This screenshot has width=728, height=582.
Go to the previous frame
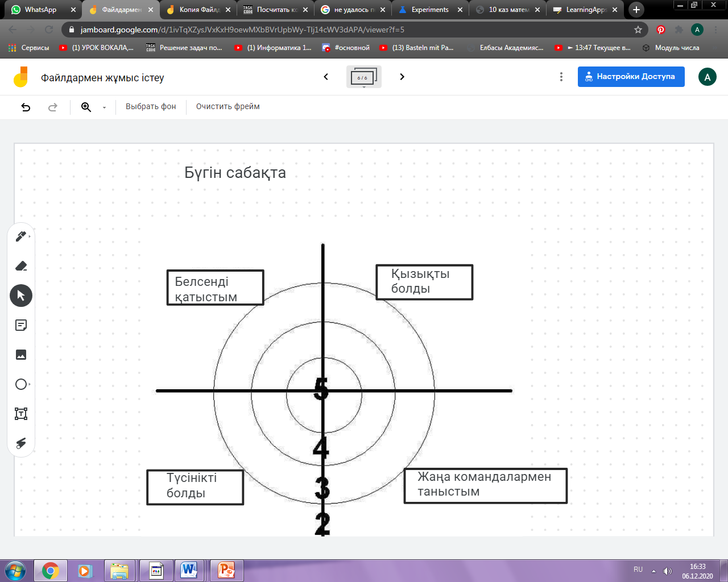pos(326,77)
